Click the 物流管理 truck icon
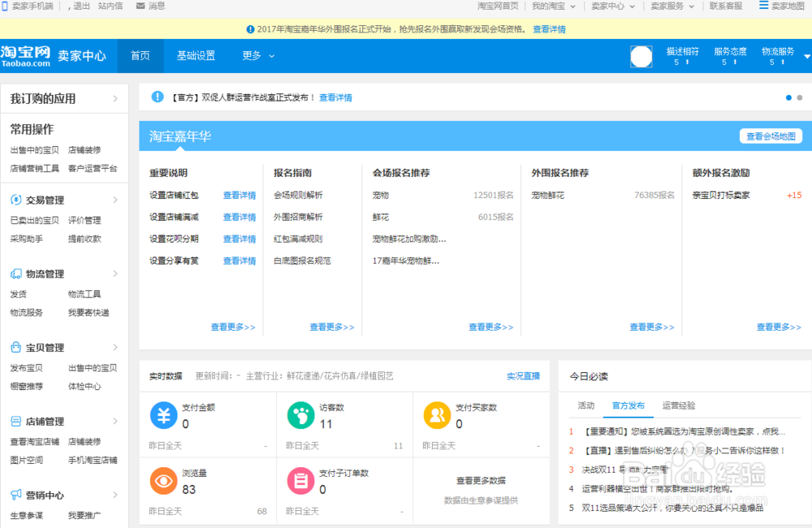Viewport: 812px width, 528px height. tap(16, 274)
